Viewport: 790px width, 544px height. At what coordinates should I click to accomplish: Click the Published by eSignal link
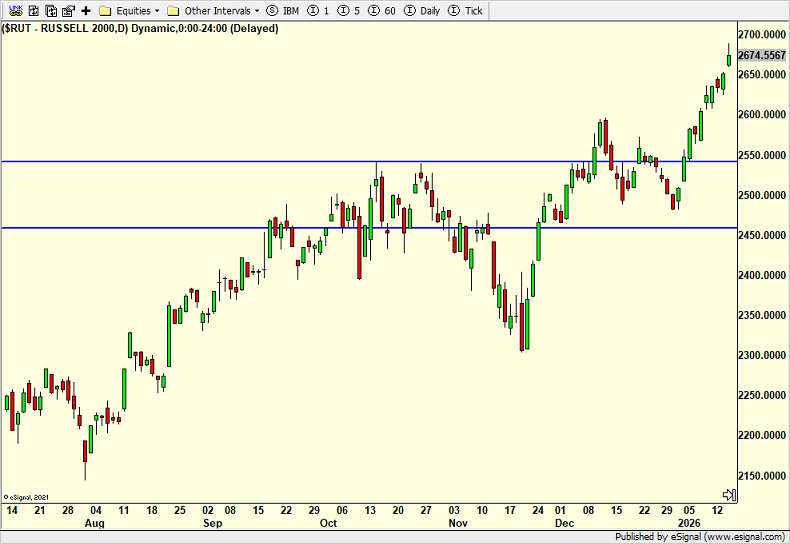coord(699,536)
